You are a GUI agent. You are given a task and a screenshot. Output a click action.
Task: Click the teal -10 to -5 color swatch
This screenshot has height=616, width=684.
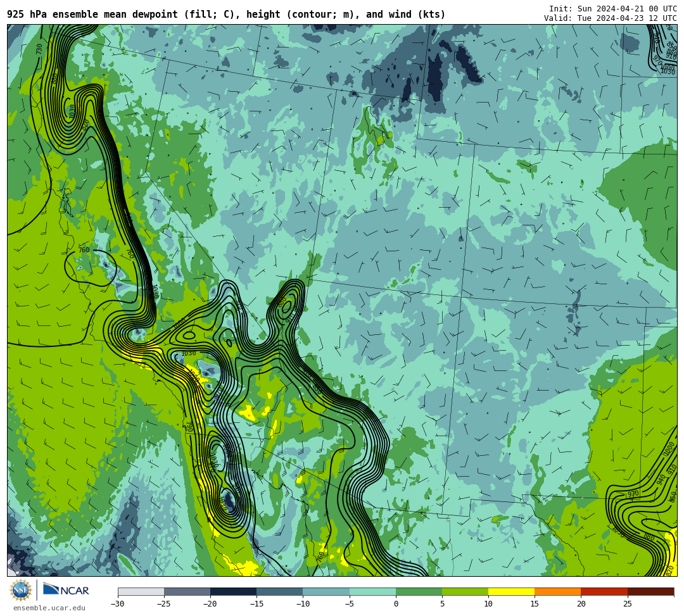326,591
